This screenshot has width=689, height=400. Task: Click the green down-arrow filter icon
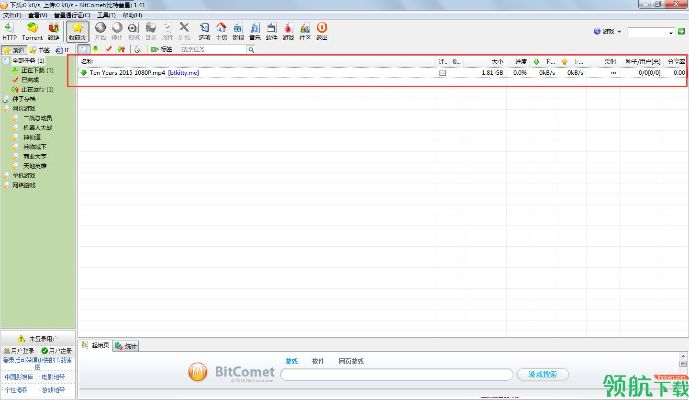pyautogui.click(x=95, y=48)
